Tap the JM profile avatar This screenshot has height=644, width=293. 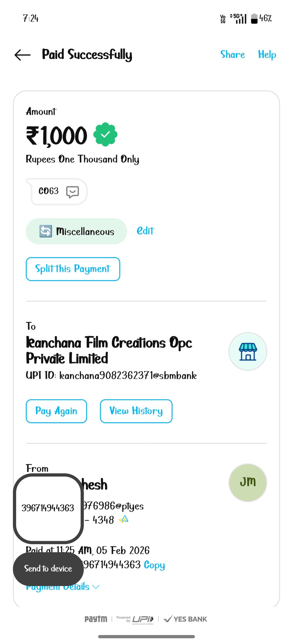[247, 482]
